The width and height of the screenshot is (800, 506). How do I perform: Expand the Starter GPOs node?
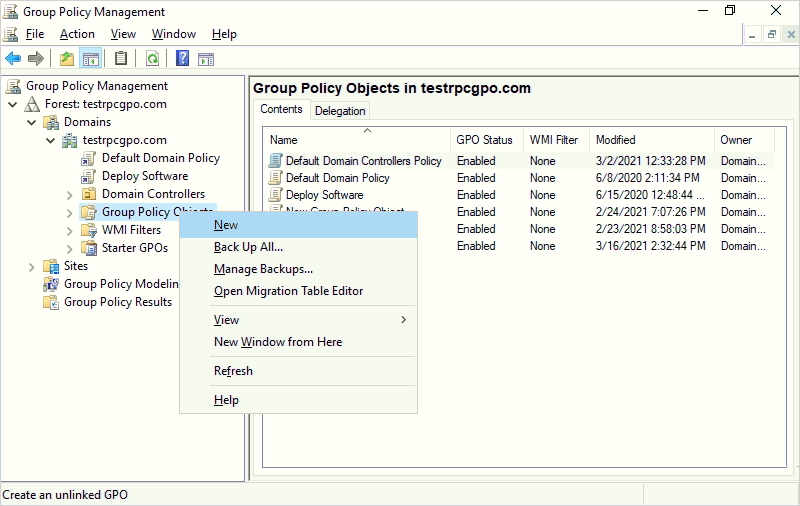(70, 249)
